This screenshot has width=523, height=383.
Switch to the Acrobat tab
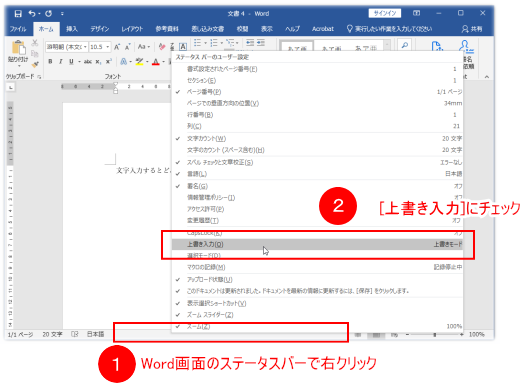[323, 29]
